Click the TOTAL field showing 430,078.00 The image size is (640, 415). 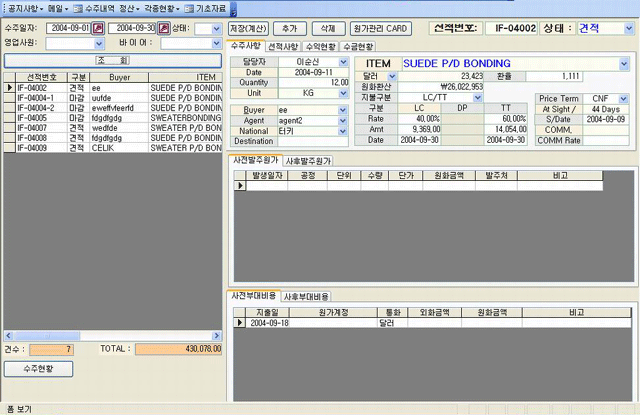point(178,349)
